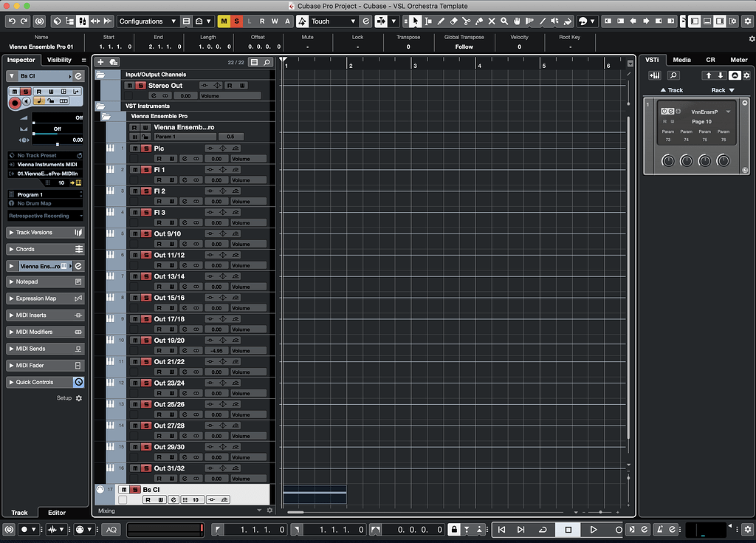Image resolution: width=756 pixels, height=543 pixels.
Task: Select the VSTi tab
Action: tap(652, 60)
